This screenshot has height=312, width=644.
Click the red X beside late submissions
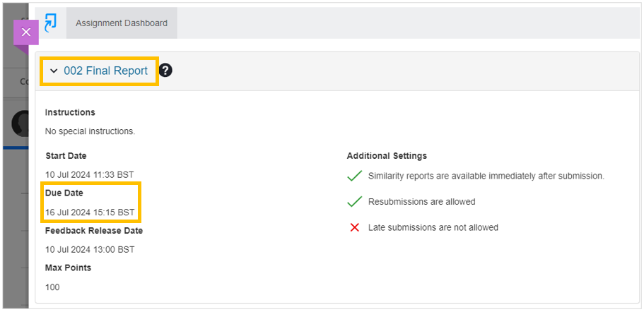[x=354, y=227]
